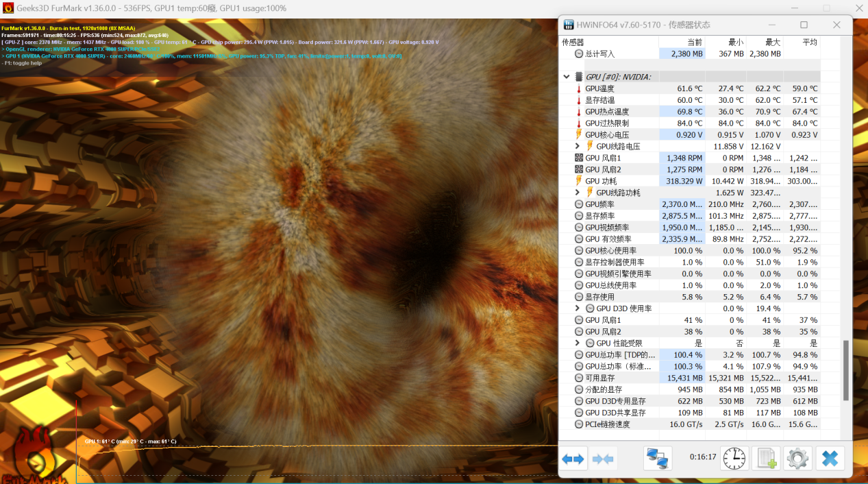Click the 传感器 column header
The image size is (868, 484).
pos(573,42)
